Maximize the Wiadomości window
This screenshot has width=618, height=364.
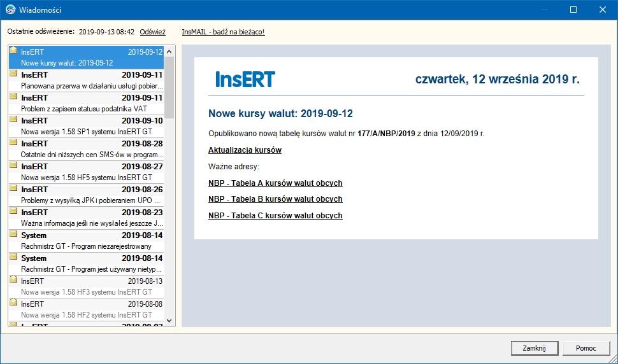[x=573, y=10]
